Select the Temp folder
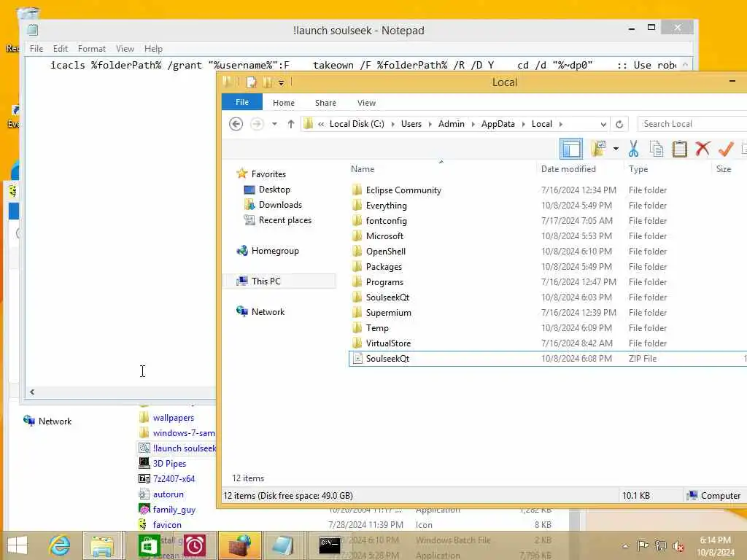Viewport: 747px width, 560px height. [x=377, y=327]
